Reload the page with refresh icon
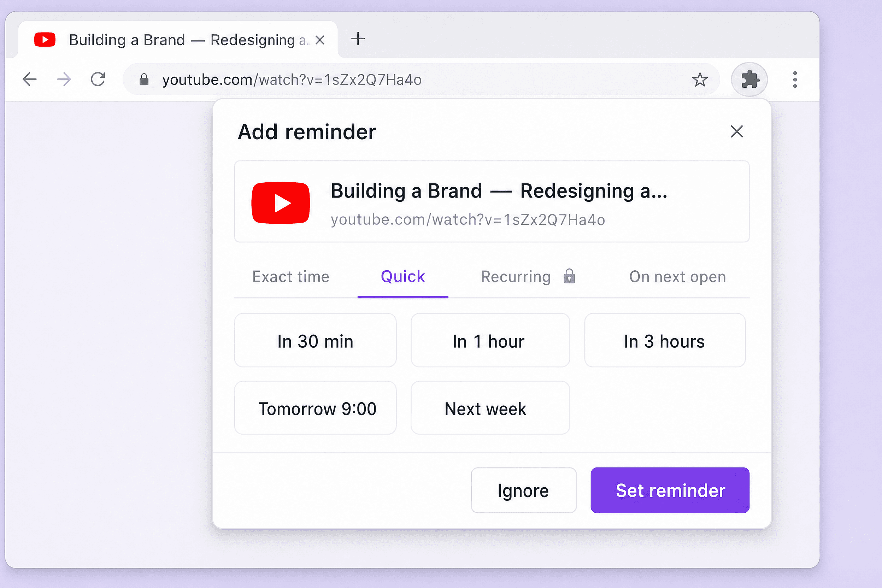Screen dimensions: 882x588 point(98,80)
